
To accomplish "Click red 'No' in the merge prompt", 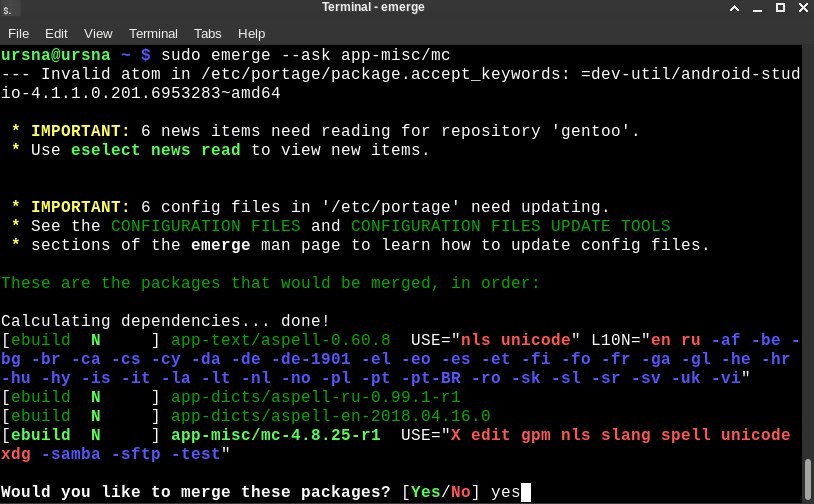I will (460, 492).
